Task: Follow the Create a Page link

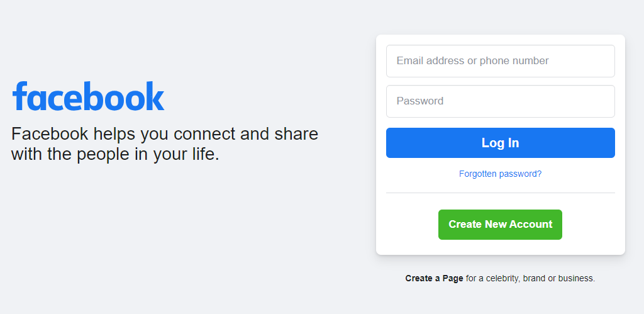Action: pos(434,278)
